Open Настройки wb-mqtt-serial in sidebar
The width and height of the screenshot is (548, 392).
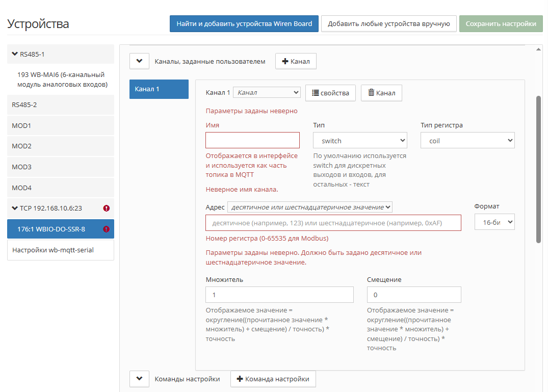click(61, 250)
